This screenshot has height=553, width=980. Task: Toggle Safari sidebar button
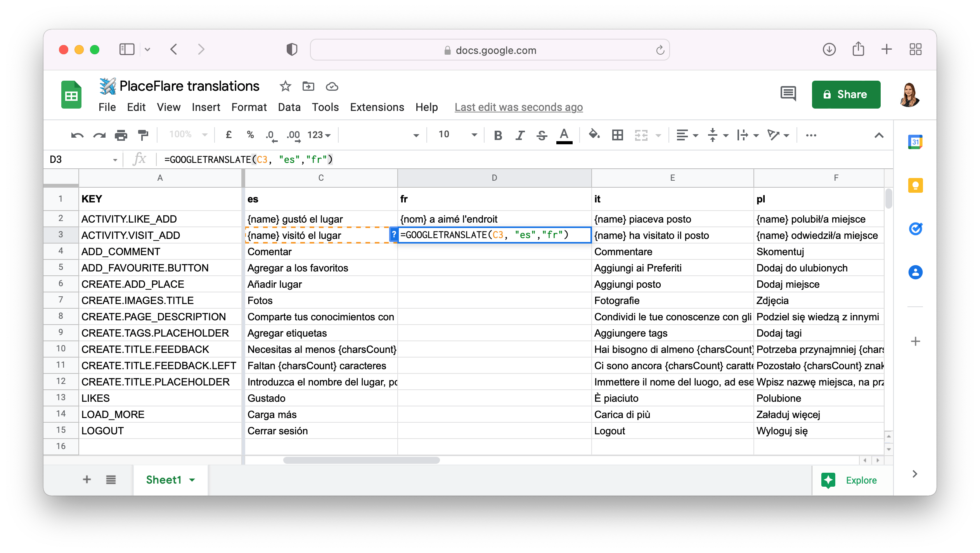pyautogui.click(x=126, y=50)
